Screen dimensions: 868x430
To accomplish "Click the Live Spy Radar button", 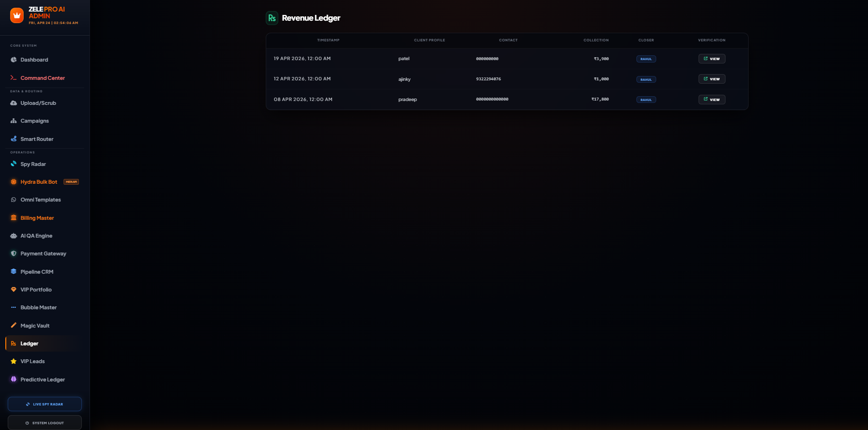I will [x=45, y=404].
